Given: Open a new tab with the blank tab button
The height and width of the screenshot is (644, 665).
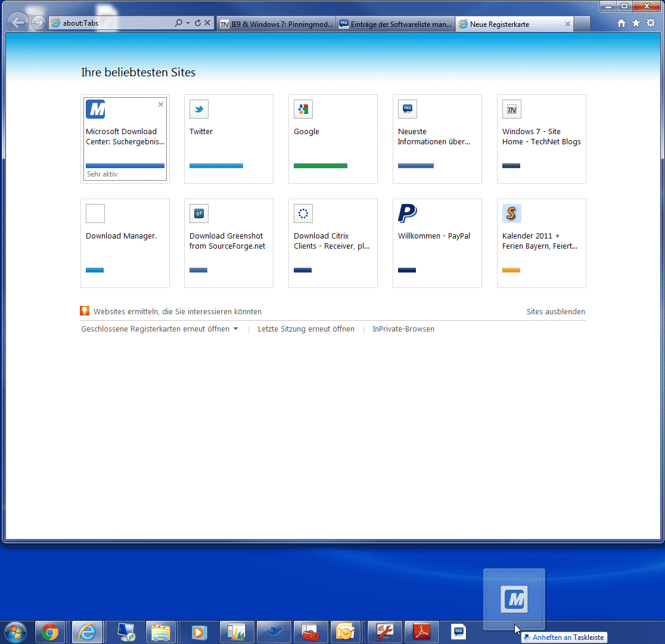Looking at the screenshot, I should pyautogui.click(x=582, y=24).
